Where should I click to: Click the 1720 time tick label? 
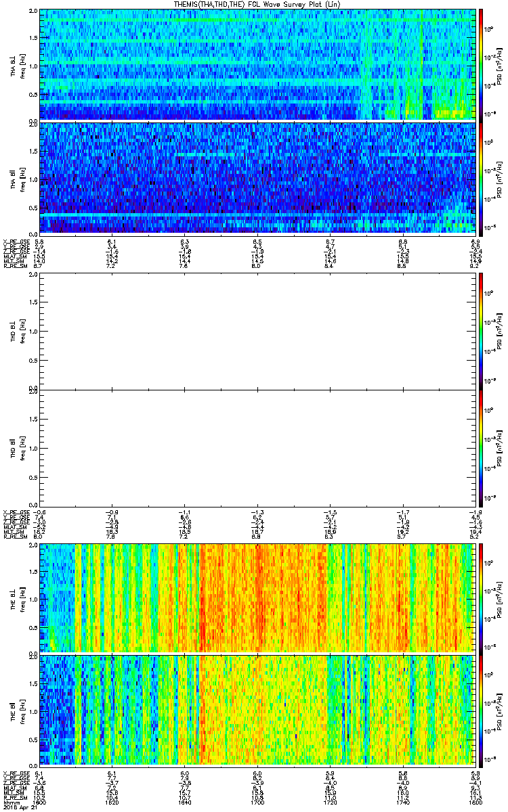[329, 802]
